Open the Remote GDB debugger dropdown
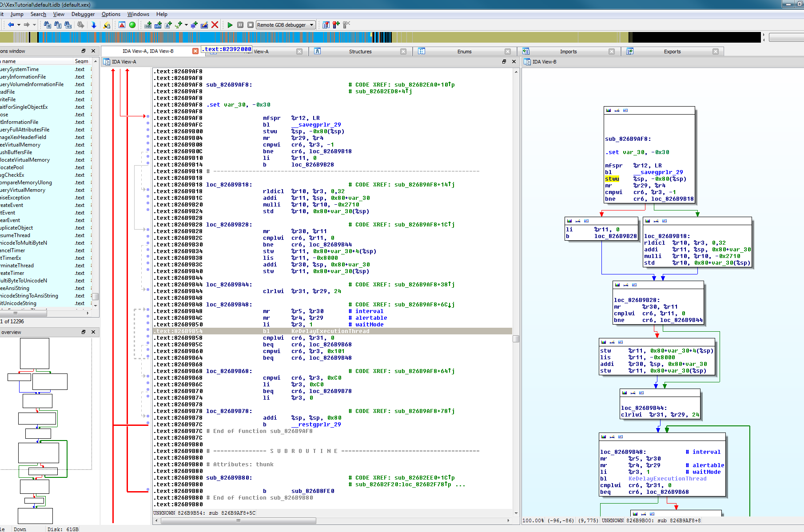Viewport: 804px width, 532px height. [312, 25]
